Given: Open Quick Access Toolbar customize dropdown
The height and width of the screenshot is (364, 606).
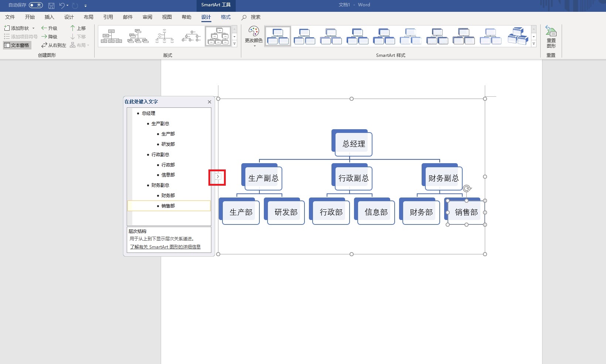Looking at the screenshot, I should click(85, 6).
